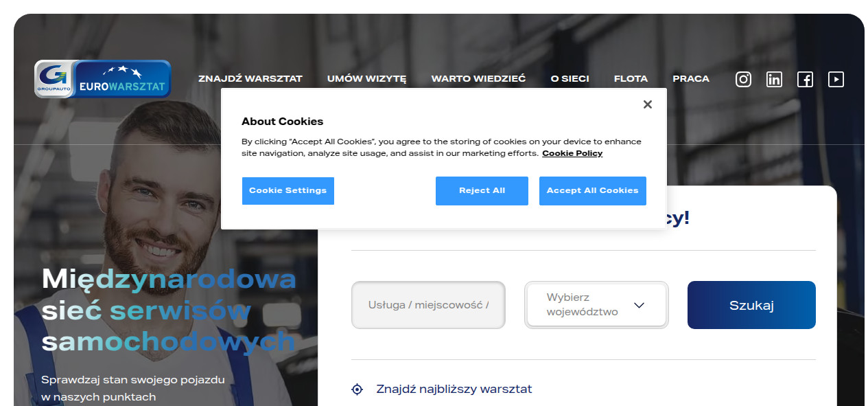Expand the Wybierz województwo dropdown
Viewport: 868px width, 406px height.
tap(596, 304)
